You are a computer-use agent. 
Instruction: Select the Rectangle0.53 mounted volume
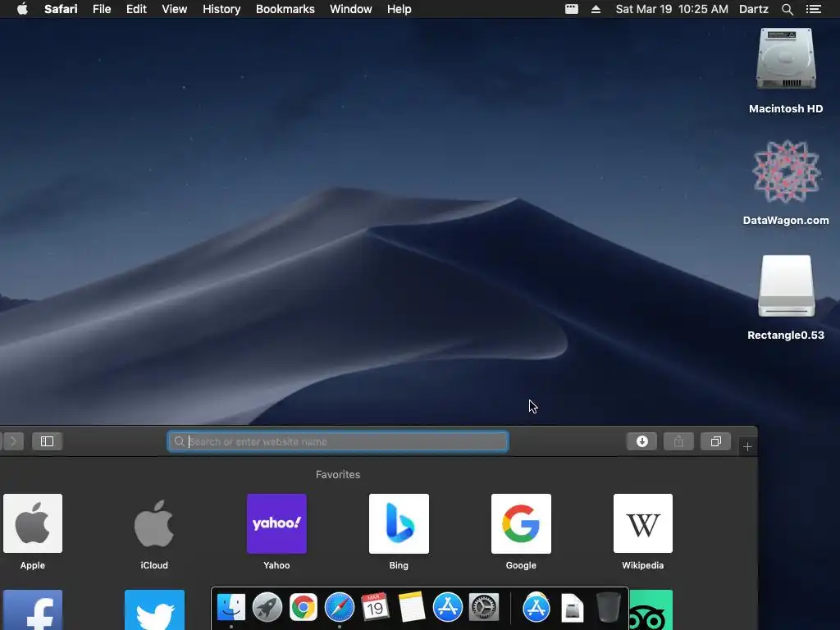pos(786,286)
